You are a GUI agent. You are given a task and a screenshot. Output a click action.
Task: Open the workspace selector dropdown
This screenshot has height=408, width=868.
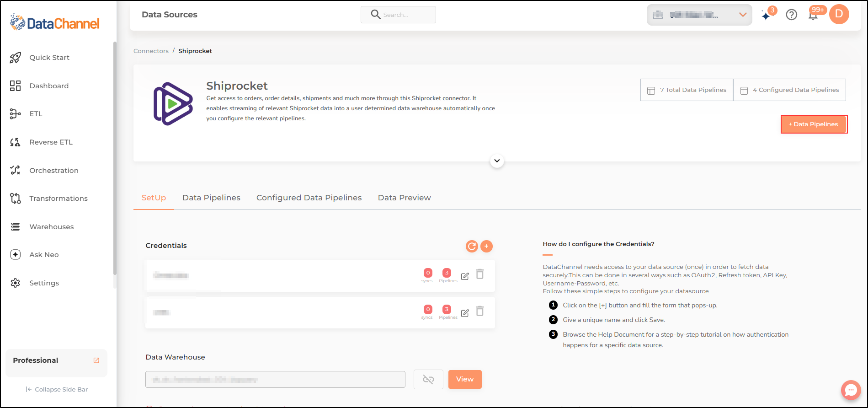pyautogui.click(x=699, y=15)
